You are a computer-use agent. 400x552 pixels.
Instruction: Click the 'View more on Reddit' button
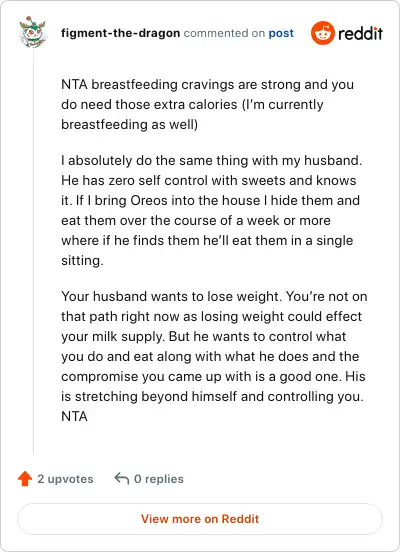[x=200, y=519]
